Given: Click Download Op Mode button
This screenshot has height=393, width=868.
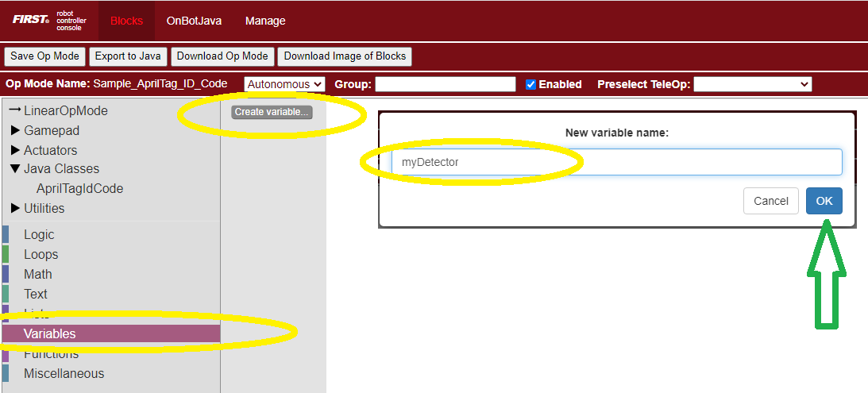Looking at the screenshot, I should click(x=223, y=56).
